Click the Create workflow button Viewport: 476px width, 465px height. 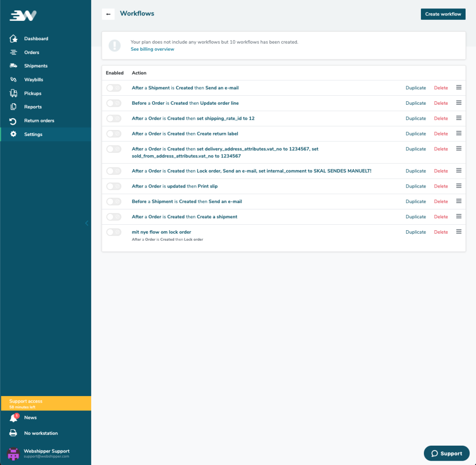click(x=443, y=14)
